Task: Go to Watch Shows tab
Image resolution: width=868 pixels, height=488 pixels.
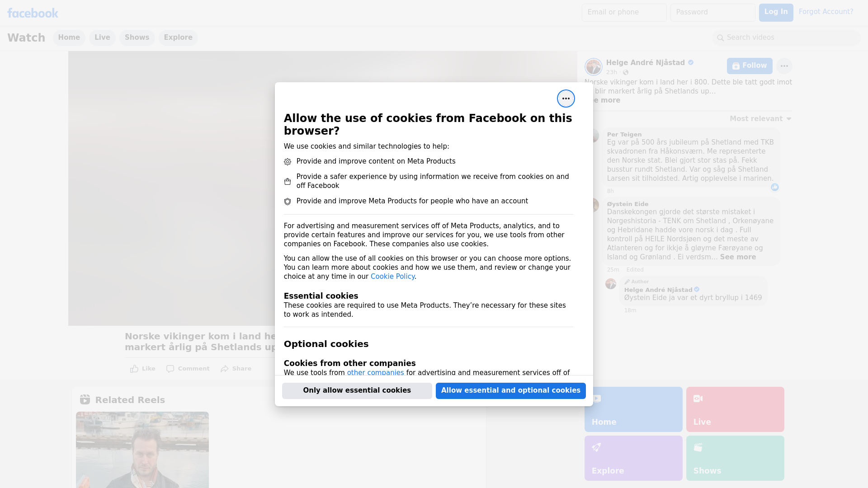Action: pos(137,38)
